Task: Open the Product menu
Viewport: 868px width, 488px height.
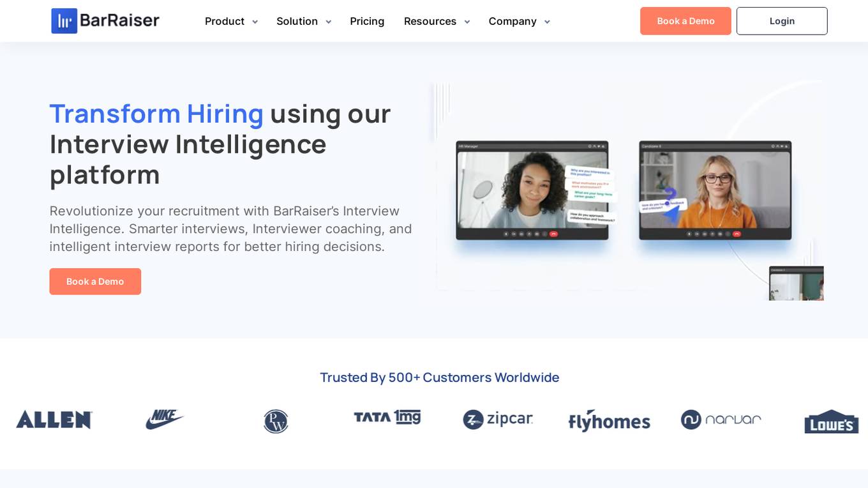Action: pos(225,21)
